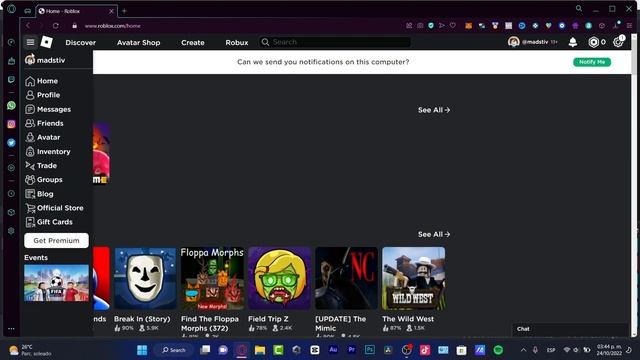Open WhatsApp in Opera sidebar

(x=11, y=105)
